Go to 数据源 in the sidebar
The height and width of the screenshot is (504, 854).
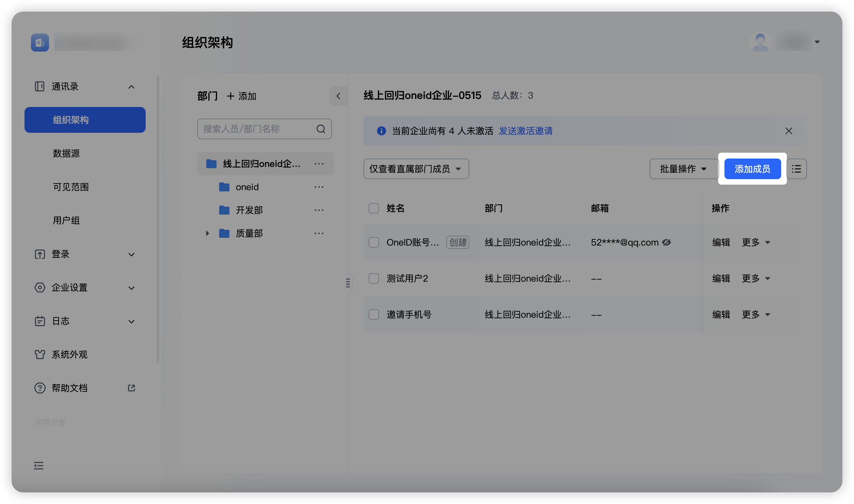click(x=66, y=153)
